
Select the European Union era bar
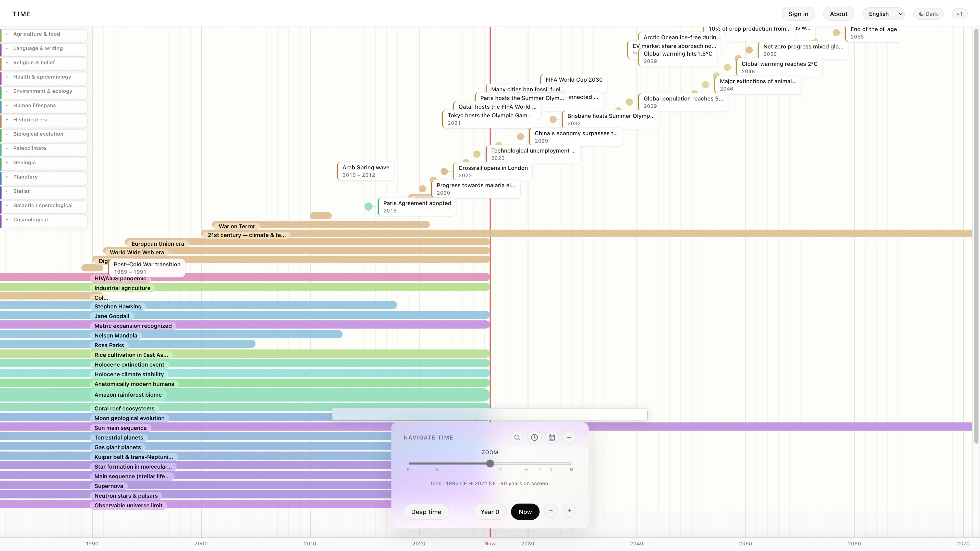point(307,242)
